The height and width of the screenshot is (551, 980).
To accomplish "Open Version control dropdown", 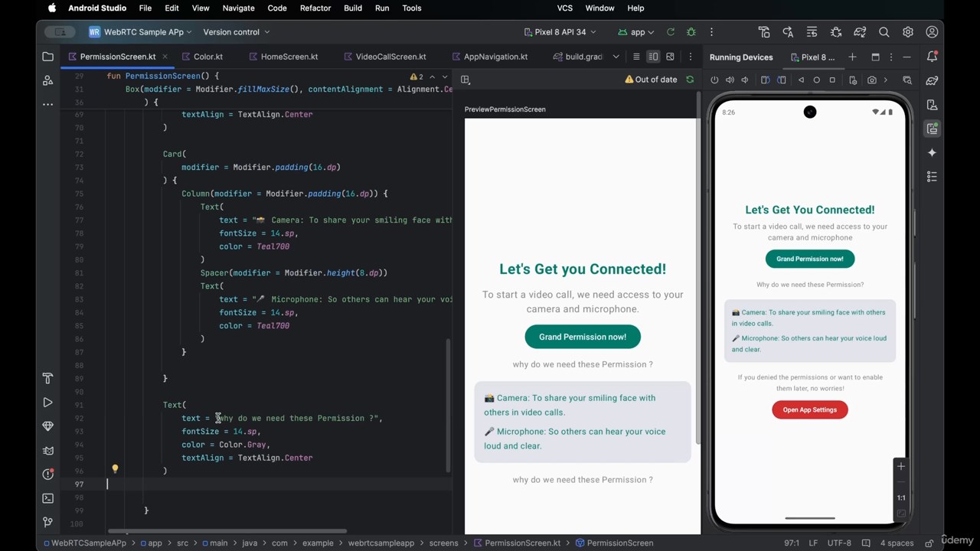I will 237,32.
